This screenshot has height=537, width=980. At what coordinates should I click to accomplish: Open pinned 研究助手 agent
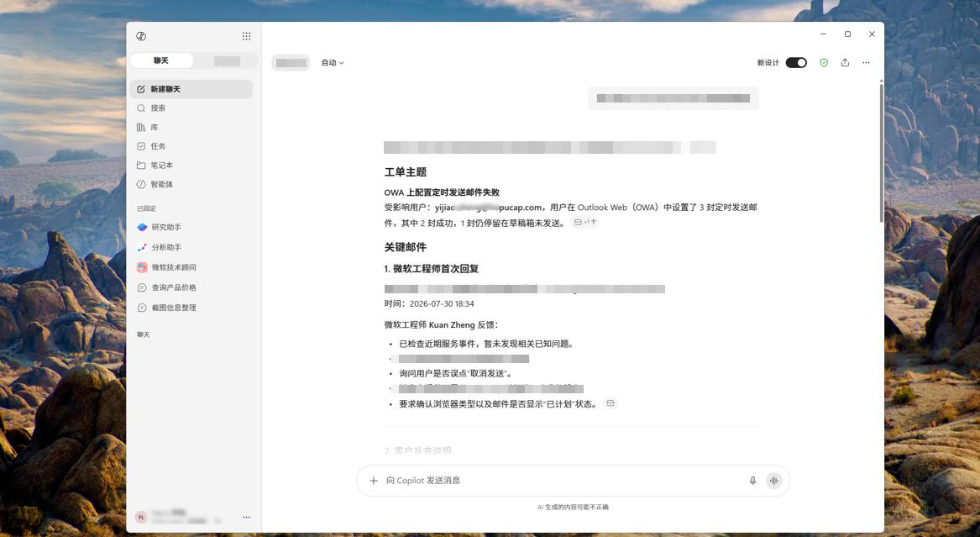click(191, 227)
